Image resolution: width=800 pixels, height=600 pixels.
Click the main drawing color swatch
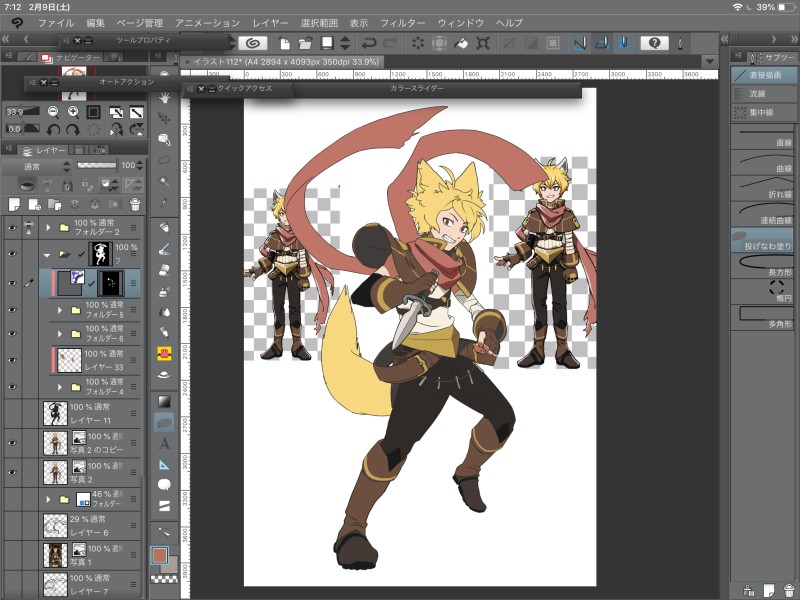pyautogui.click(x=159, y=554)
